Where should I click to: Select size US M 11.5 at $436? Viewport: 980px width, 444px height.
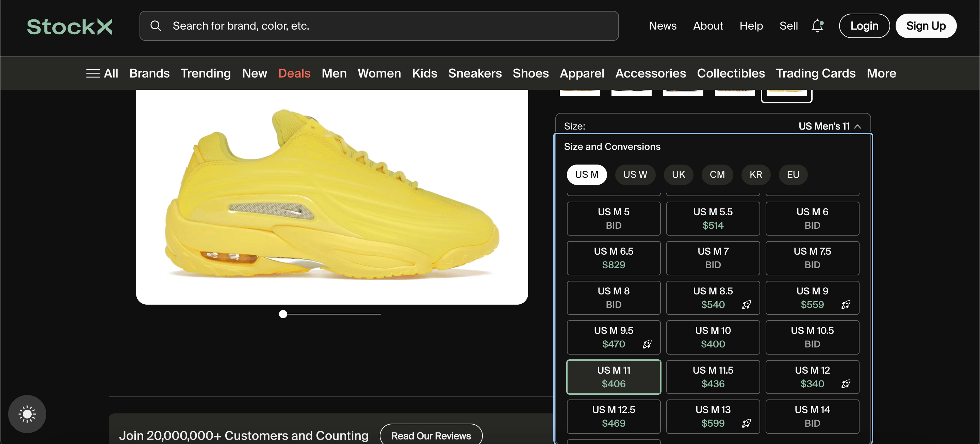point(713,377)
